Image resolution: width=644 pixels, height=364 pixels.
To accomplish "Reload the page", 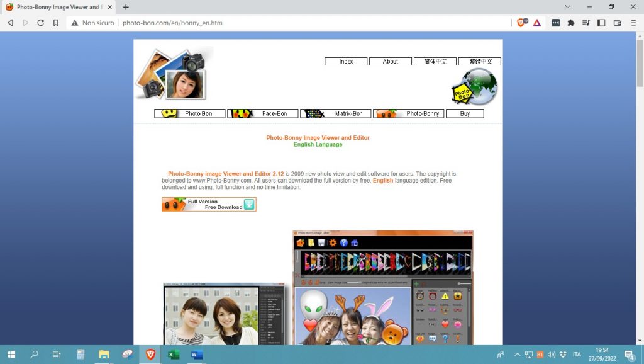I will coord(41,23).
